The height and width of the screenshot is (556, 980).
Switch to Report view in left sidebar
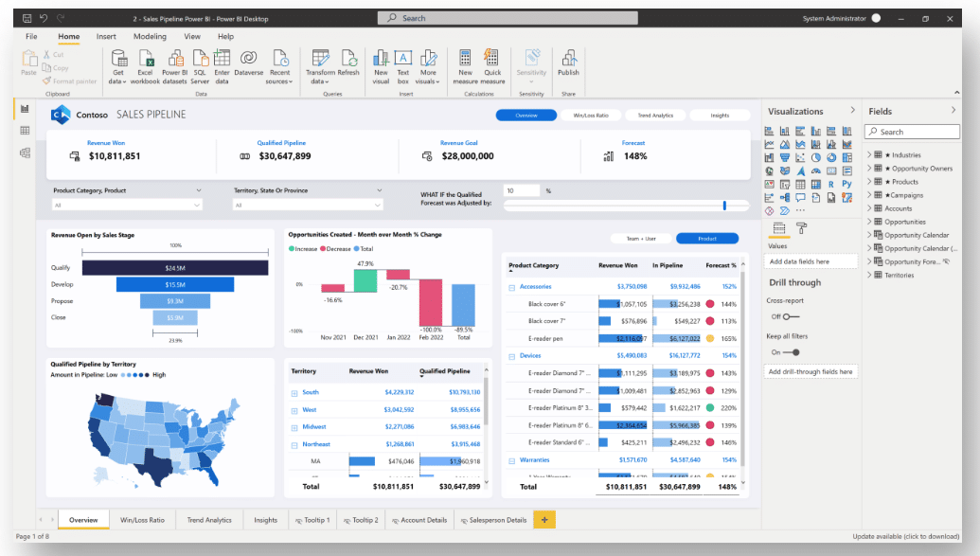coord(25,109)
